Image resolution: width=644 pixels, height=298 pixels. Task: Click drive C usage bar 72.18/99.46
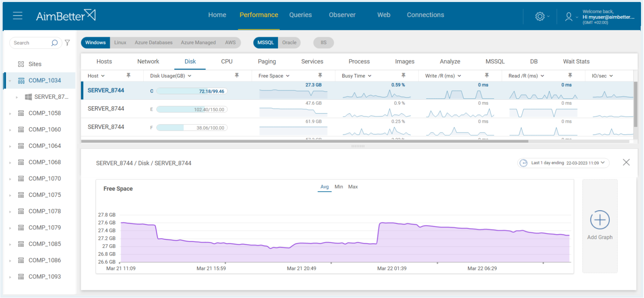coord(192,91)
